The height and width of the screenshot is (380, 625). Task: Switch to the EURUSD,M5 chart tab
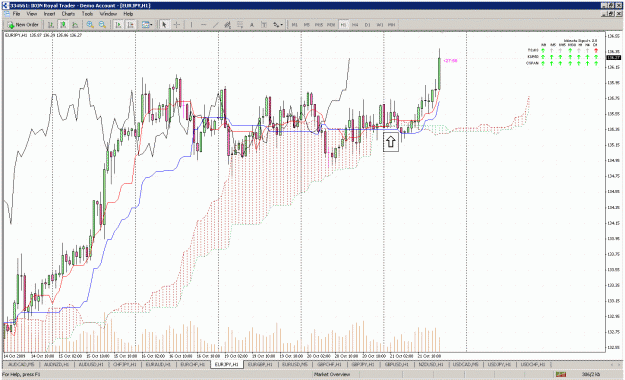295,364
